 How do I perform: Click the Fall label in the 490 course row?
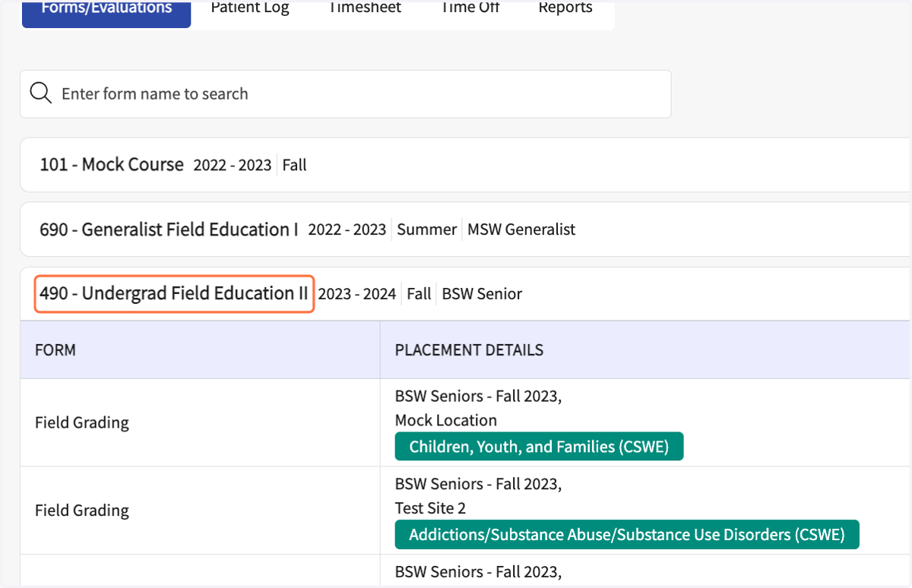coord(419,294)
